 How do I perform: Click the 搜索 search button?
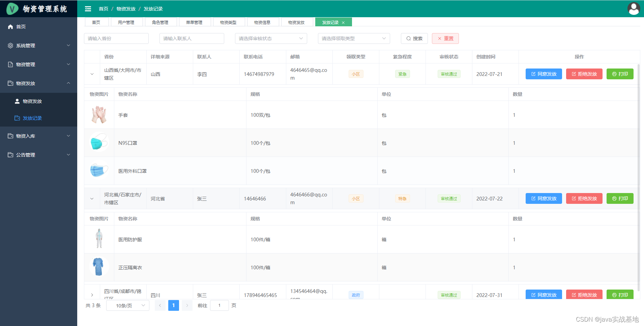(x=414, y=38)
